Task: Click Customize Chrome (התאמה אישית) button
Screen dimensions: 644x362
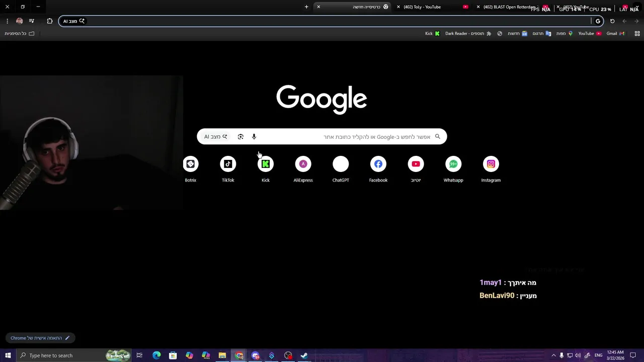Action: 40,338
